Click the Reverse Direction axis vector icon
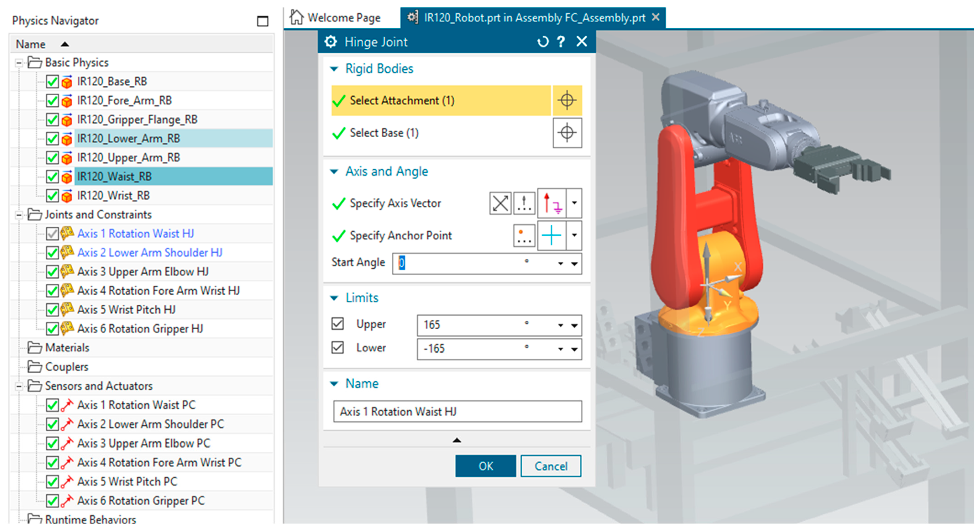980x529 pixels. tap(500, 203)
